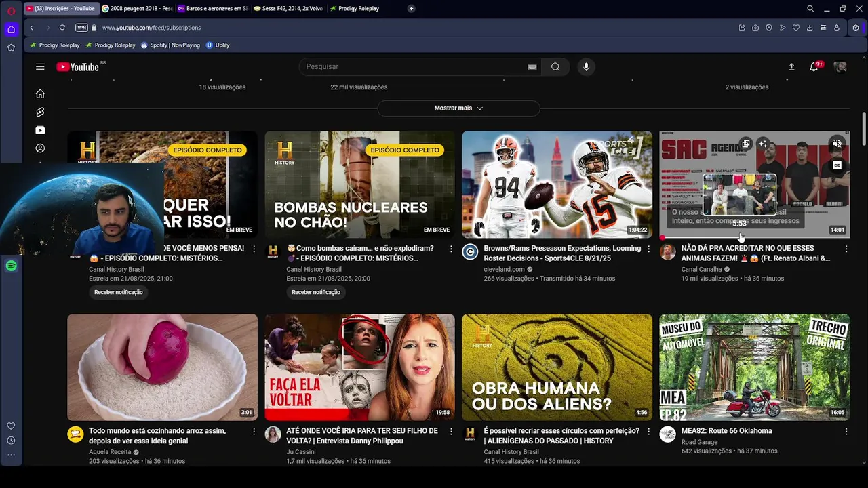Open the browser tab search magnifier
This screenshot has width=868, height=488.
810,9
